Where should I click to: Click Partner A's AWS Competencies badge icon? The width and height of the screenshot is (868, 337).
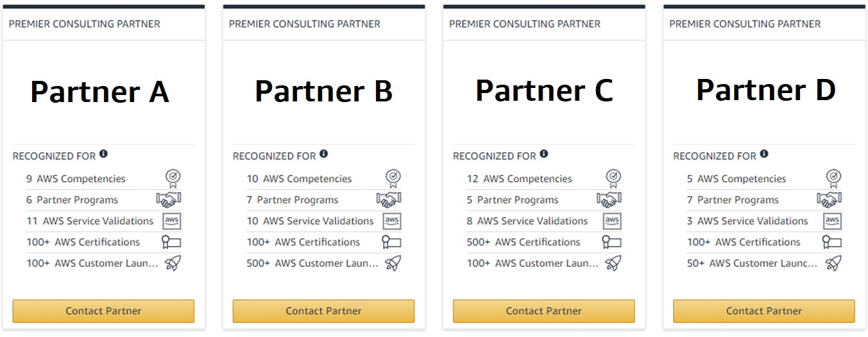point(173,178)
